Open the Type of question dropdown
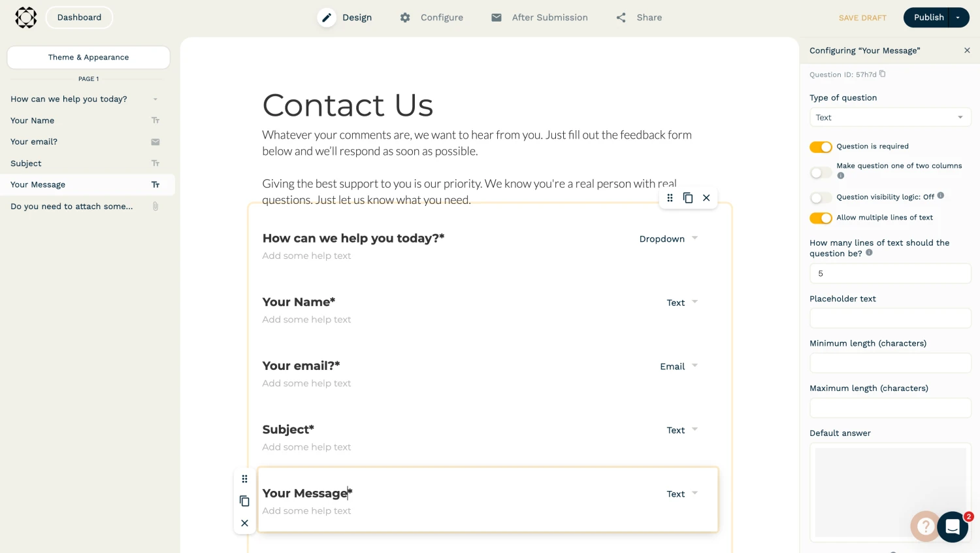 [x=890, y=118]
